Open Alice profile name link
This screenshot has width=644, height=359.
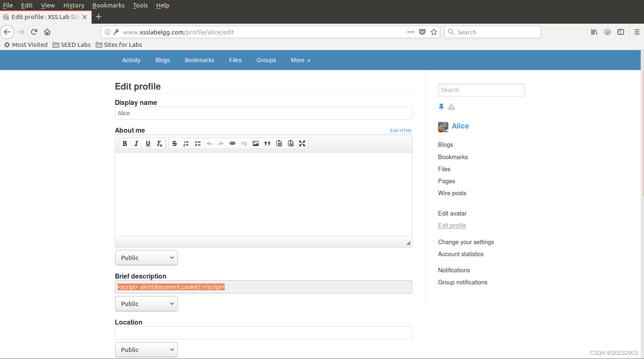pos(460,126)
